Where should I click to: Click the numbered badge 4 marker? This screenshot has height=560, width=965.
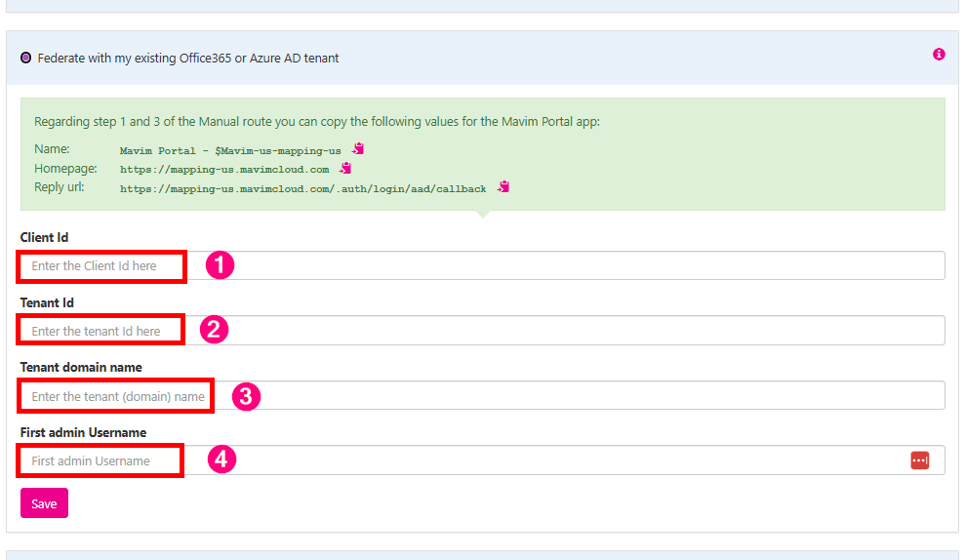(222, 460)
